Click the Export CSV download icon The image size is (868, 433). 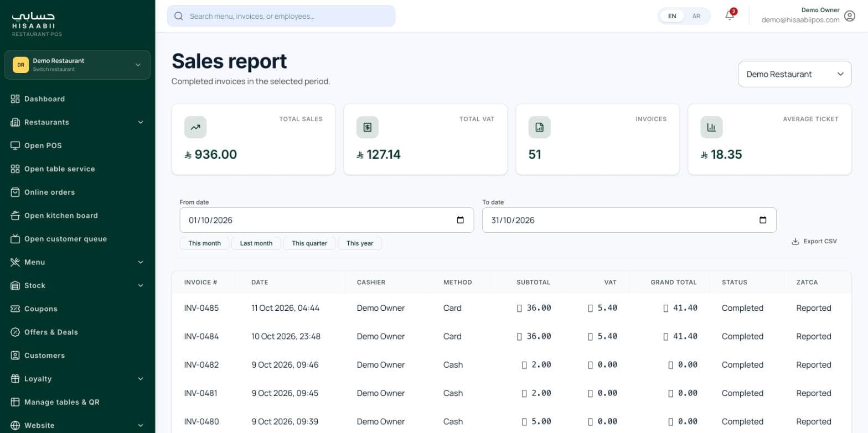[x=795, y=241]
